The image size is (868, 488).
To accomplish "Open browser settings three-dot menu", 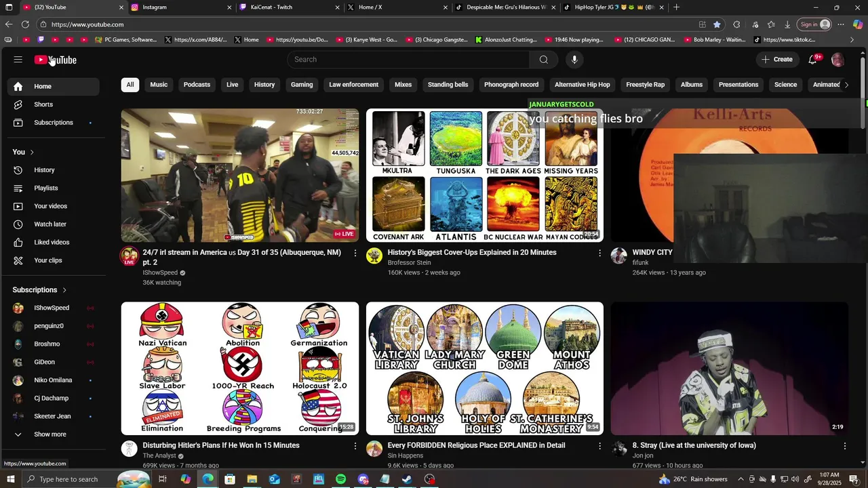I will click(841, 24).
